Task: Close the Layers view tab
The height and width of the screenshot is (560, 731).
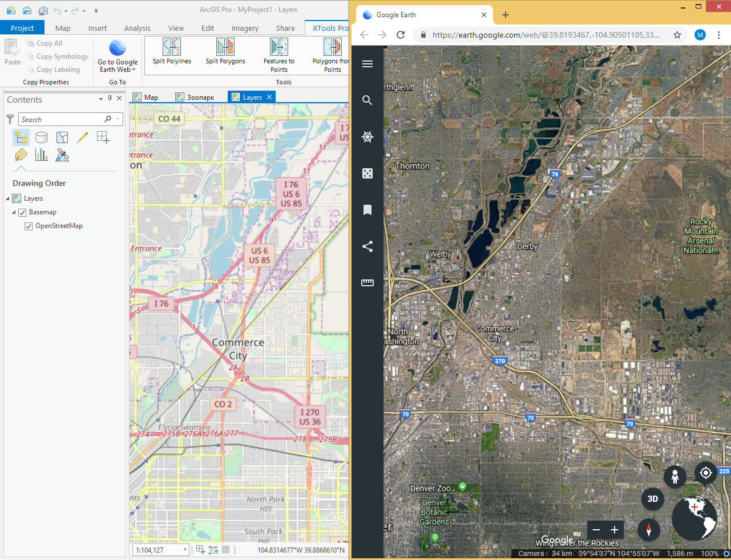Action: point(269,97)
